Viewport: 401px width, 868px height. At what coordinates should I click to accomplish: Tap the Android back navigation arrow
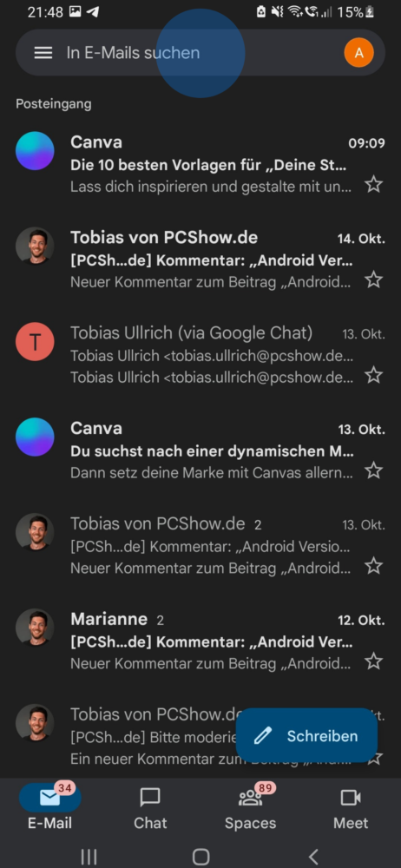point(313,857)
